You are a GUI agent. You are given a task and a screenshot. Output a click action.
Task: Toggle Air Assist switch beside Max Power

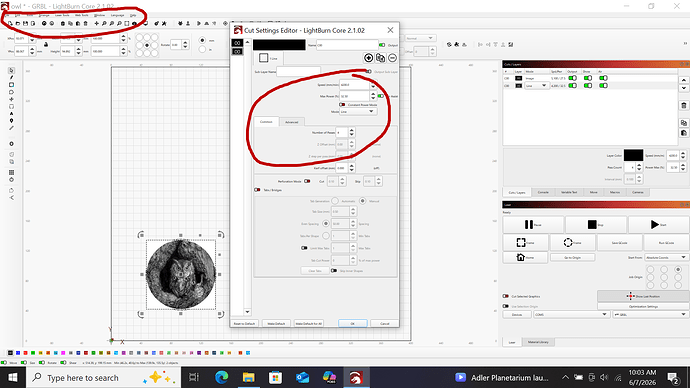coord(381,96)
